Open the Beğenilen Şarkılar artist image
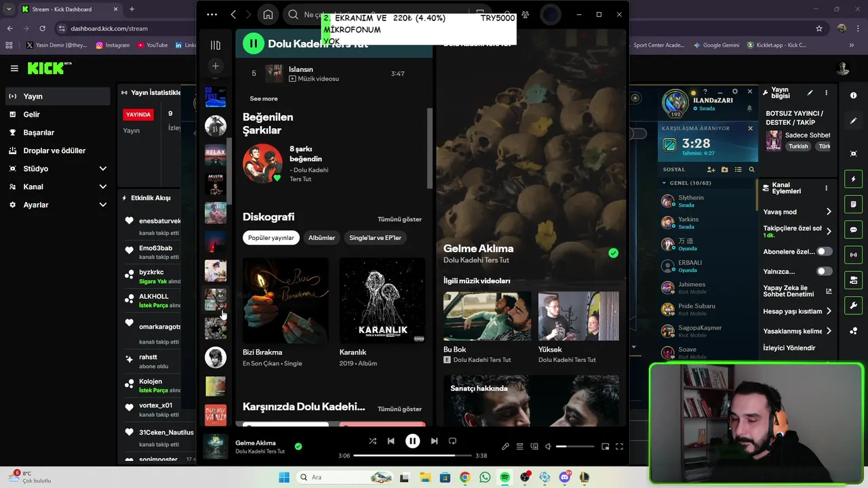This screenshot has height=488, width=868. (x=262, y=163)
